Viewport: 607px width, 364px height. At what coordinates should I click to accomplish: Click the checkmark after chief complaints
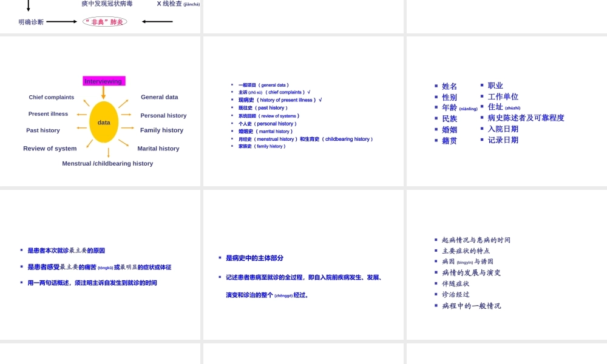(308, 92)
